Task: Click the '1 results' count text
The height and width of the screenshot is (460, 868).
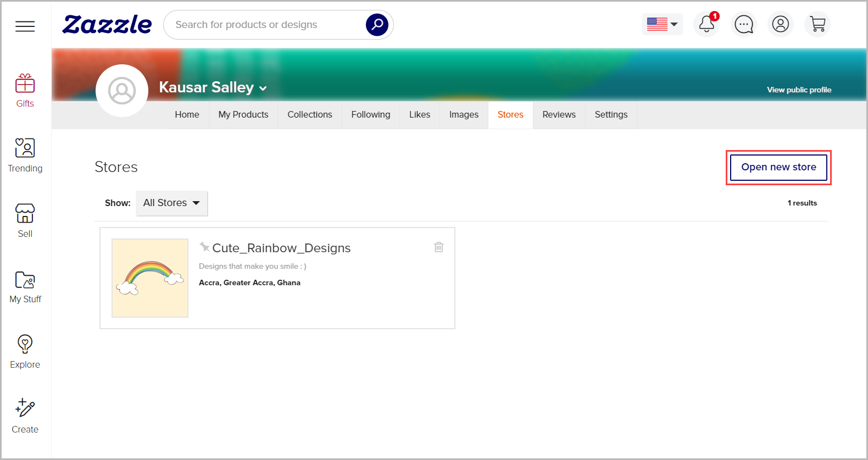Action: point(802,203)
